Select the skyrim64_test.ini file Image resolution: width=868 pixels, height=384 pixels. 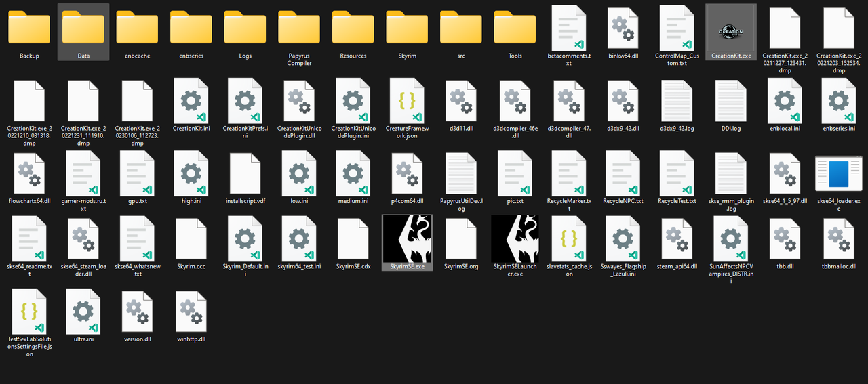(299, 238)
